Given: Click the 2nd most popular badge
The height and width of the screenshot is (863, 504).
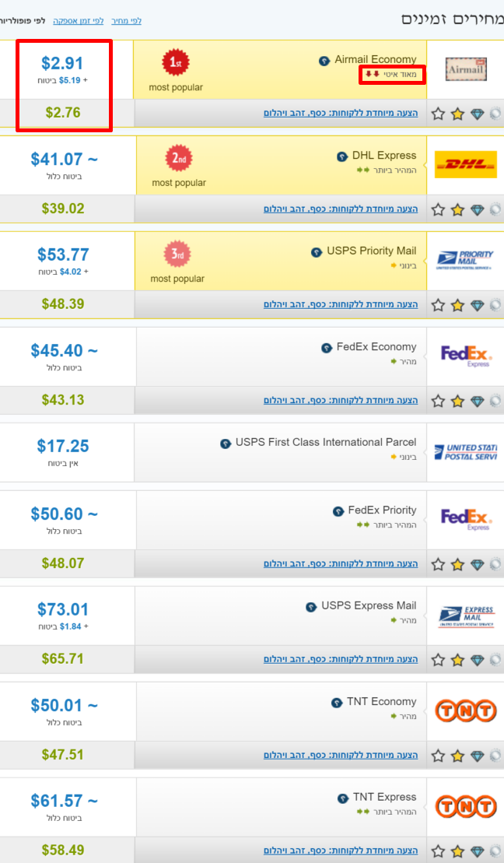Looking at the screenshot, I should pos(179,160).
